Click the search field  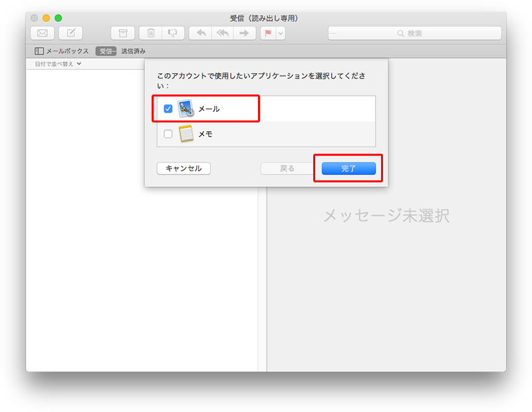coord(414,33)
